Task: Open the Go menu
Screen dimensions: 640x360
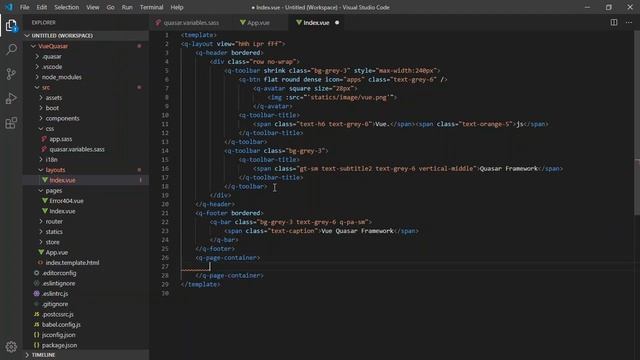Action: click(x=110, y=7)
